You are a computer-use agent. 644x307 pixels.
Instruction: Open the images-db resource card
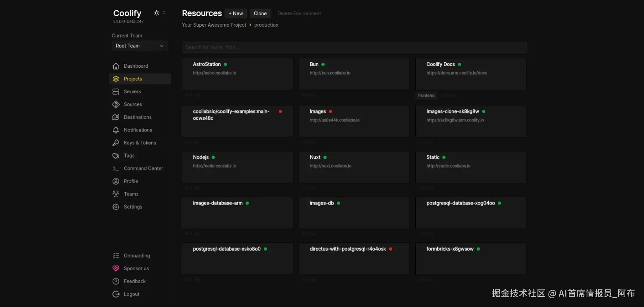coord(354,213)
